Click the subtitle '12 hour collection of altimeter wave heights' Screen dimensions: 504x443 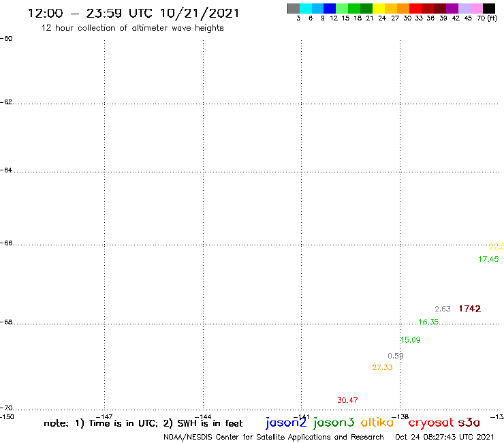[132, 28]
